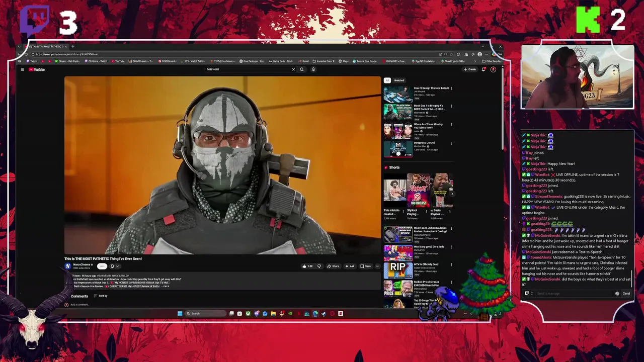
Task: Click the Join channel button
Action: click(x=102, y=266)
